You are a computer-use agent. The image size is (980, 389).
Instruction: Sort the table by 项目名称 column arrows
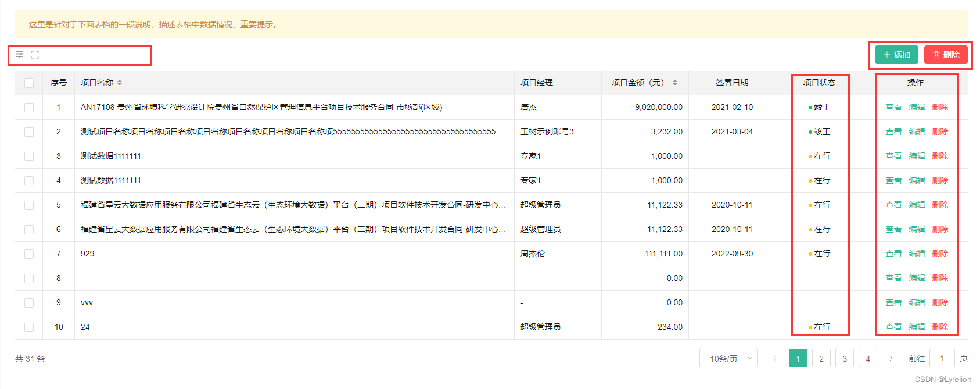(x=120, y=83)
